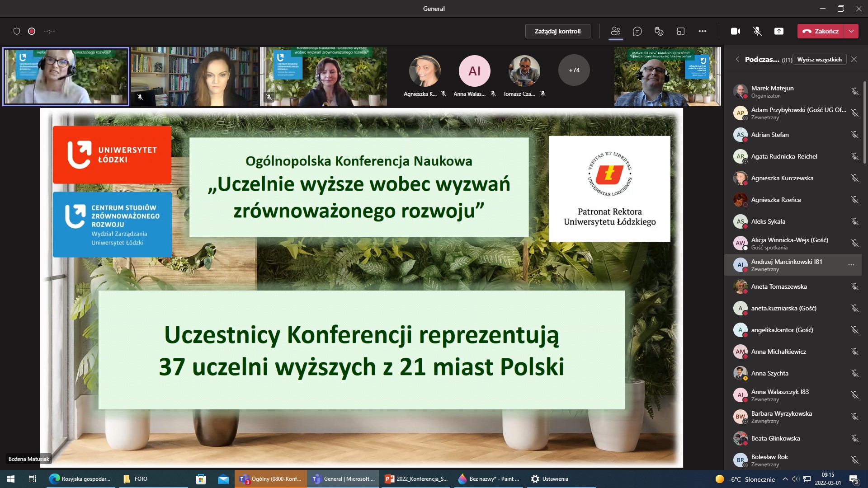Viewport: 868px width, 488px height.
Task: Click the Wycisz wszystkich button
Action: click(x=820, y=59)
